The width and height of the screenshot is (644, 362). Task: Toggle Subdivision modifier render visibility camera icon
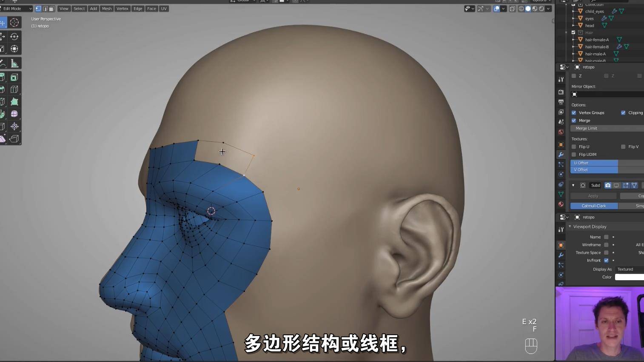point(608,185)
